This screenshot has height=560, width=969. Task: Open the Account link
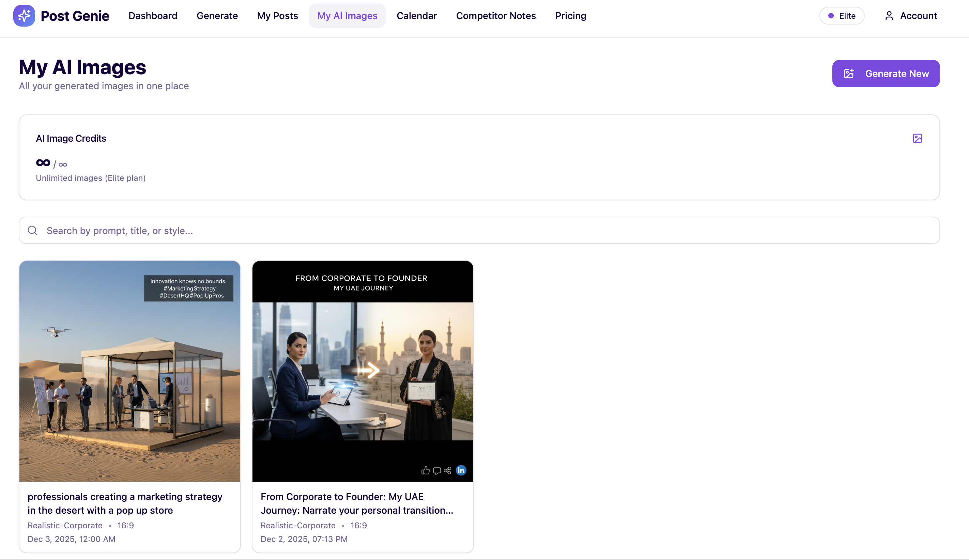[x=918, y=16]
